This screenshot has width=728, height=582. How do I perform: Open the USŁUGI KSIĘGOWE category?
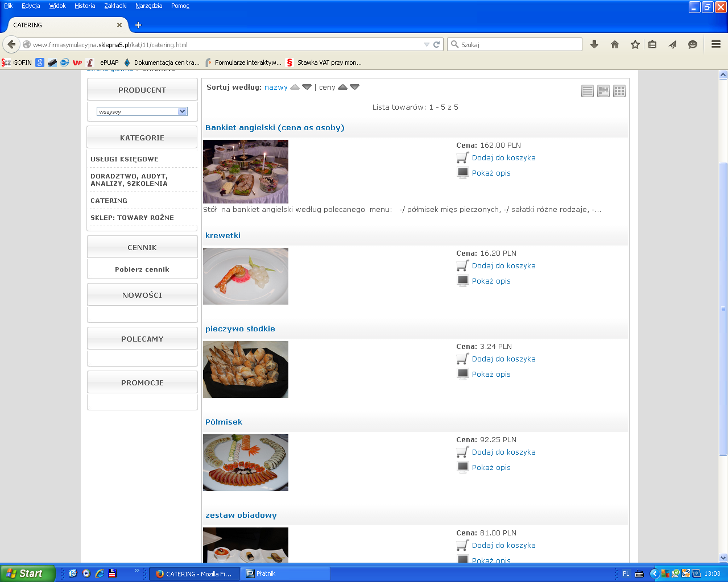pyautogui.click(x=125, y=159)
